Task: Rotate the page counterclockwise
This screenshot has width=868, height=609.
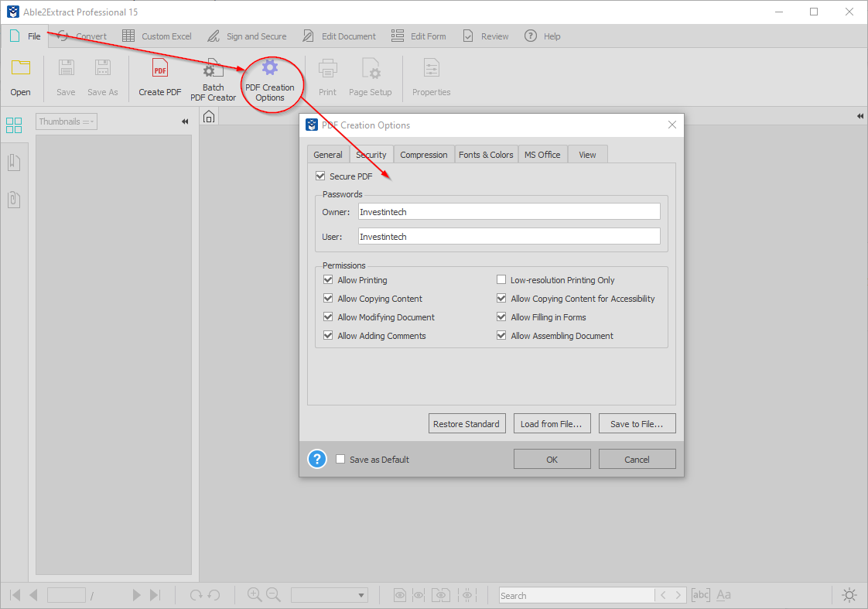Action: 214,595
